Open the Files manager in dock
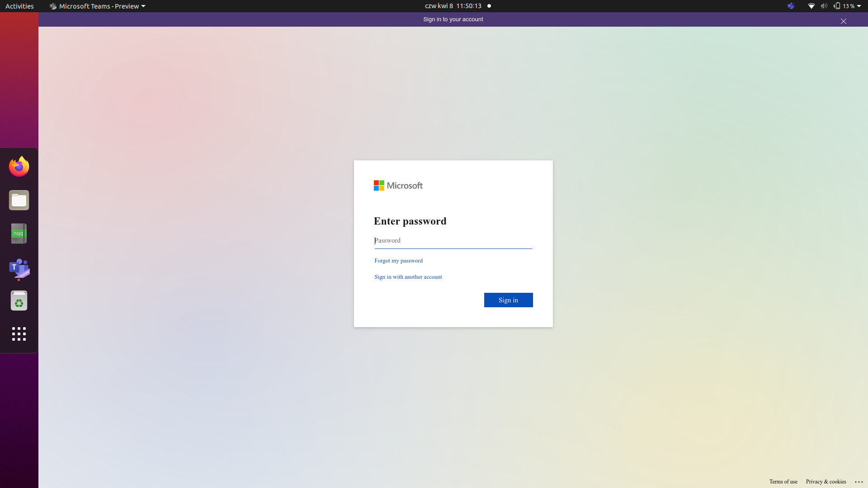This screenshot has height=488, width=868. 19,200
